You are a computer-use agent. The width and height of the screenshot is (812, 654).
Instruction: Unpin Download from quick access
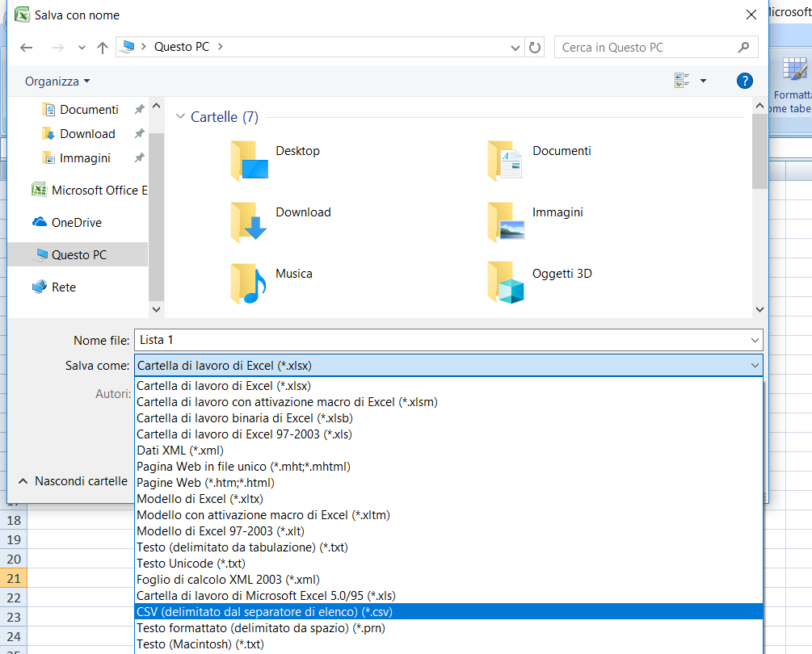[139, 134]
